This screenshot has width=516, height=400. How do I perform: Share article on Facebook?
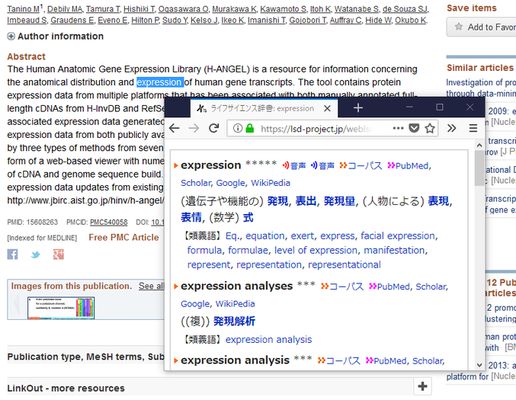click(13, 255)
